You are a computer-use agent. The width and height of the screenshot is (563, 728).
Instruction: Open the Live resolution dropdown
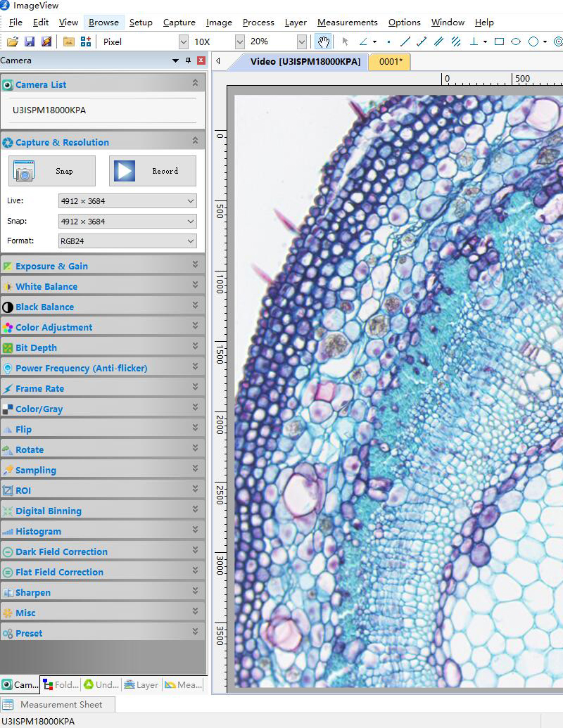[127, 201]
